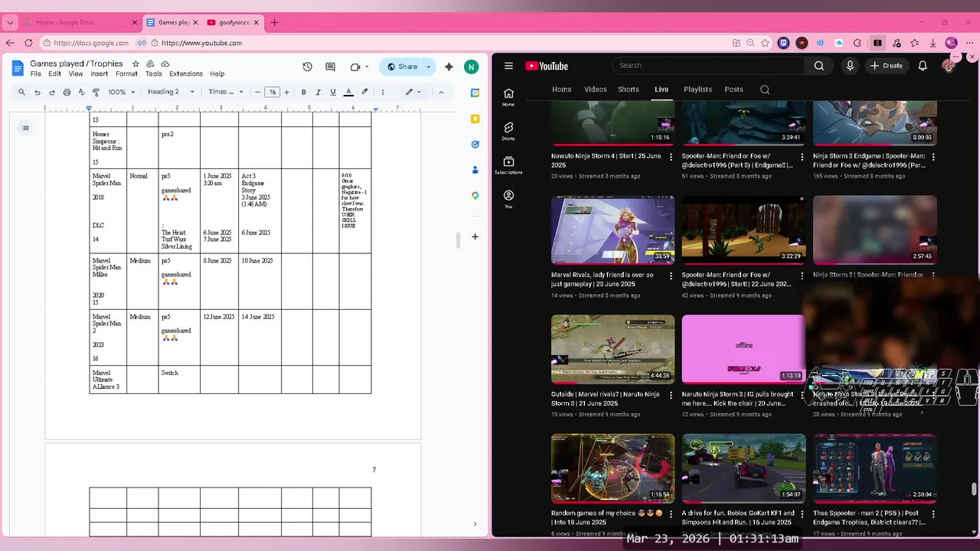Toggle the browser split screen icon

coord(877,43)
